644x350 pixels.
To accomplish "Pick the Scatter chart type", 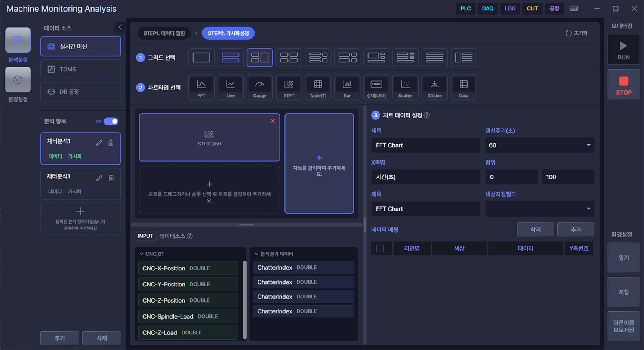I will click(405, 87).
